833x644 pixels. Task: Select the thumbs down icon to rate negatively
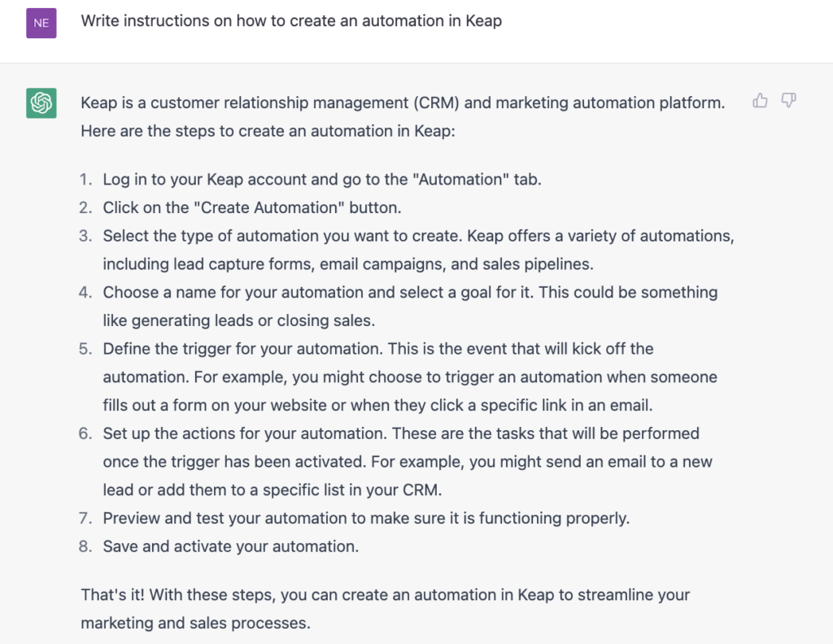coord(787,100)
